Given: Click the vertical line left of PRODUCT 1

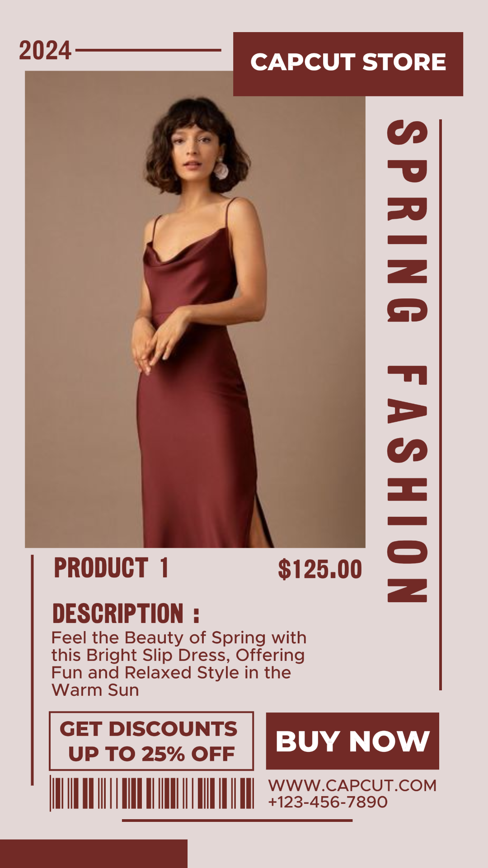Looking at the screenshot, I should [32, 670].
